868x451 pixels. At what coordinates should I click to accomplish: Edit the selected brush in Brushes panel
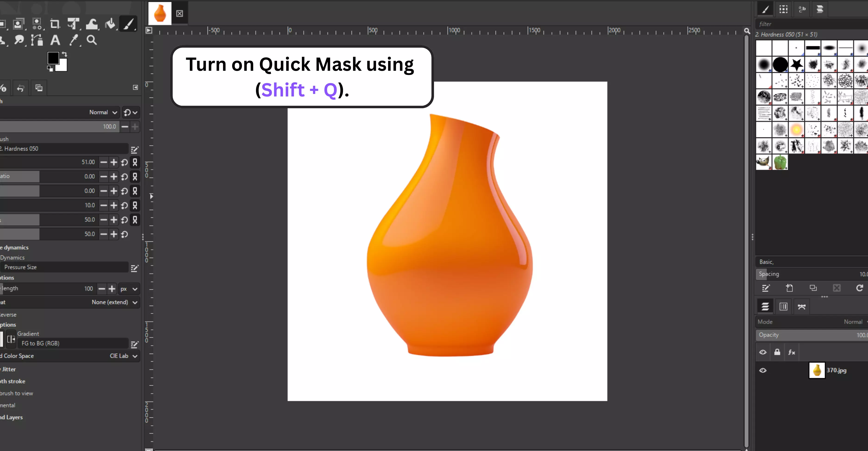[766, 288]
